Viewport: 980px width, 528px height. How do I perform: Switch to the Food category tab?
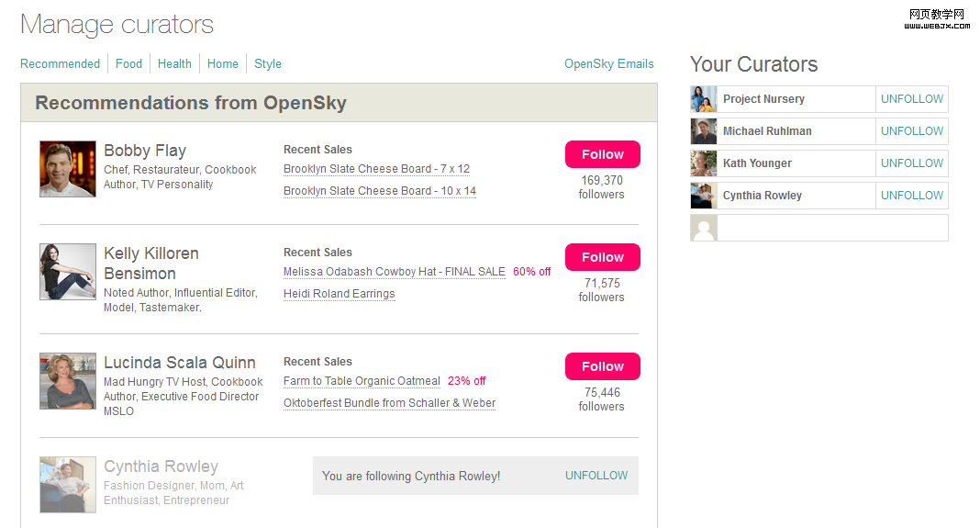[x=128, y=63]
